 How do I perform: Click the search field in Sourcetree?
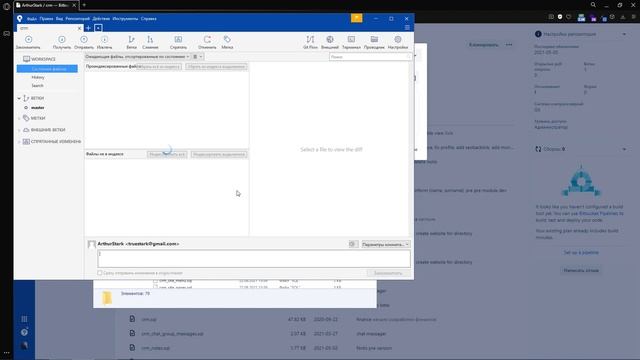pos(369,57)
